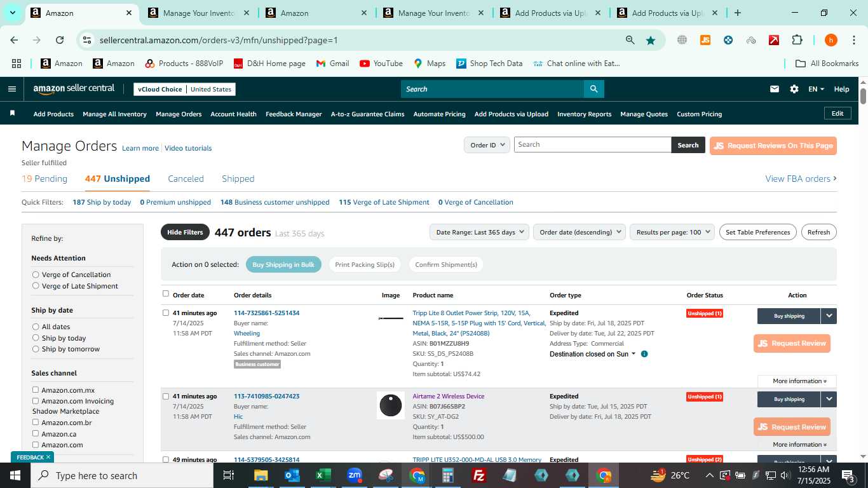Select Ship by today radio button
The width and height of the screenshot is (868, 488).
click(36, 338)
